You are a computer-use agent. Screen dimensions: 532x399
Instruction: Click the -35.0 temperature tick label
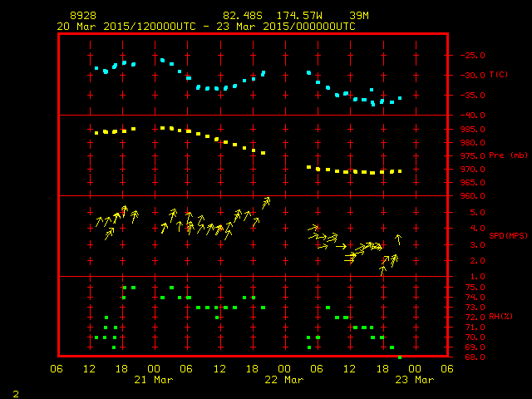click(x=473, y=96)
